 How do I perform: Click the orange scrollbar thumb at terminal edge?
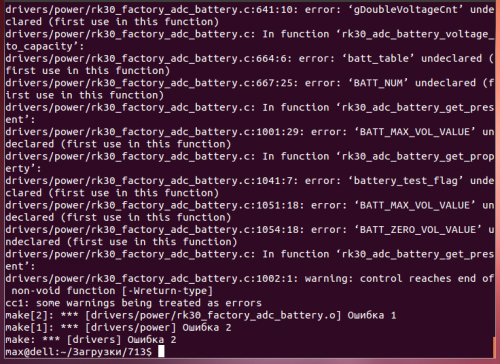(x=494, y=347)
